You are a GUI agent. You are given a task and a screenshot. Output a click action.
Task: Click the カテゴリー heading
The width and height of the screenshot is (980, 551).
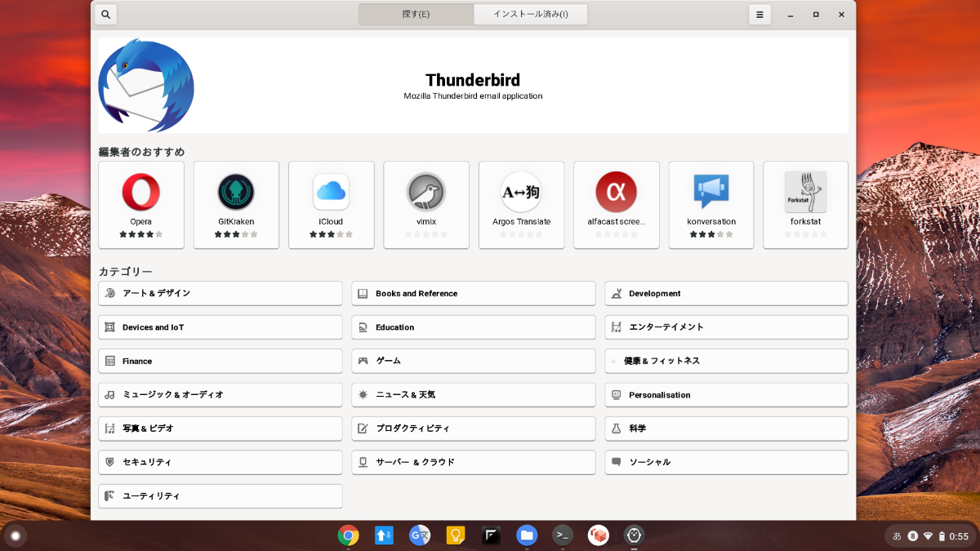point(126,272)
